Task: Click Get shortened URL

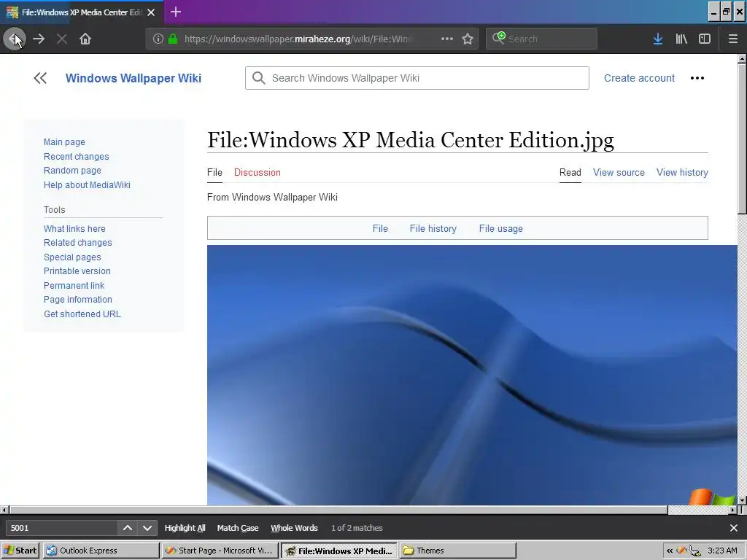Action: point(82,314)
